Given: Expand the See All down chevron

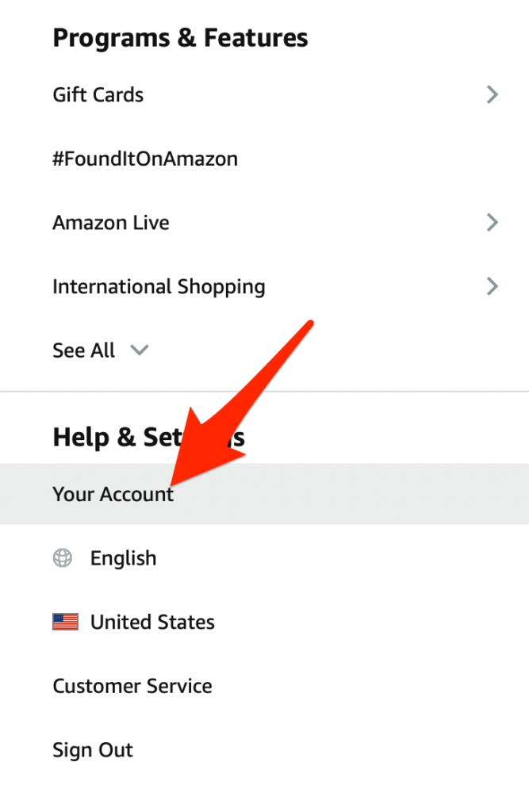Looking at the screenshot, I should point(140,350).
